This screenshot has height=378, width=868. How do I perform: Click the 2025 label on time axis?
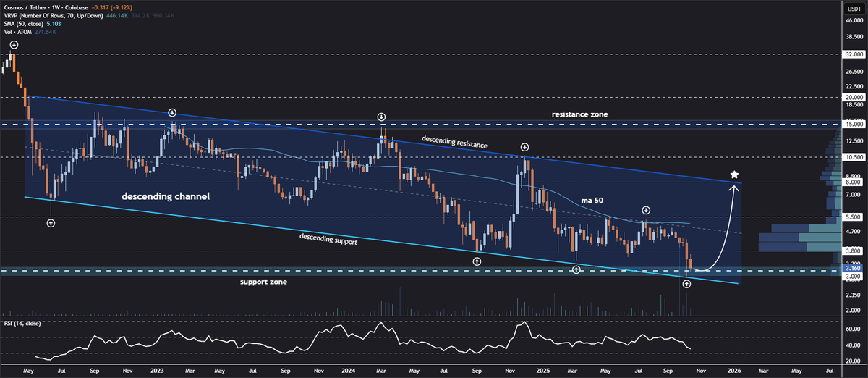[x=542, y=369]
